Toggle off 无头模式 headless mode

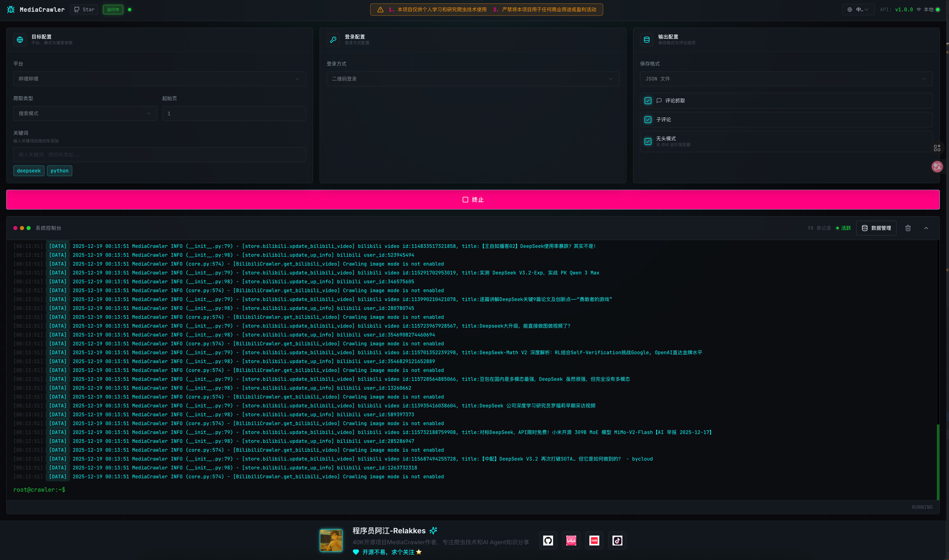click(x=648, y=141)
